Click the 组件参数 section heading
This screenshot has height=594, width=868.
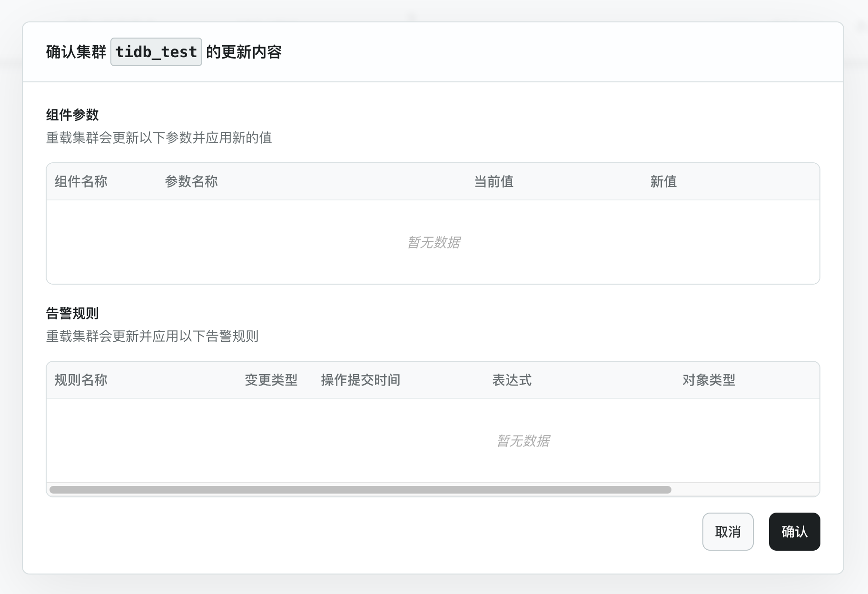click(71, 115)
